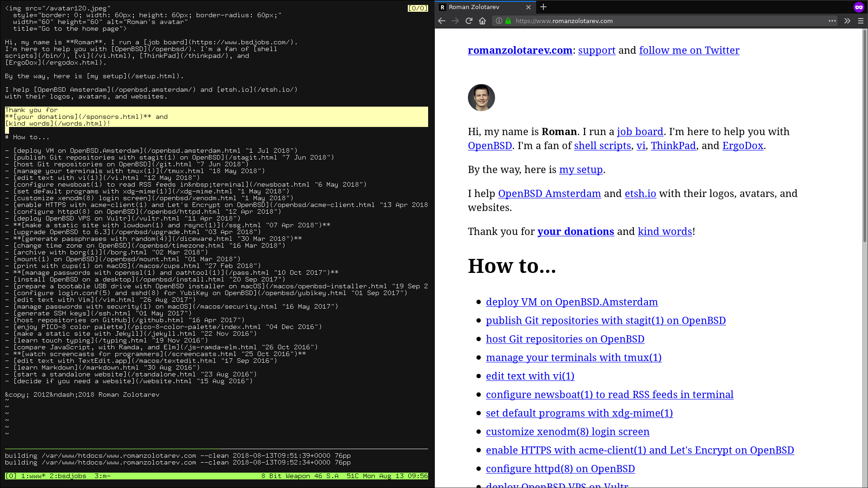Image resolution: width=868 pixels, height=488 pixels.
Task: Open the Firefox hamburger menu
Action: click(x=860, y=21)
